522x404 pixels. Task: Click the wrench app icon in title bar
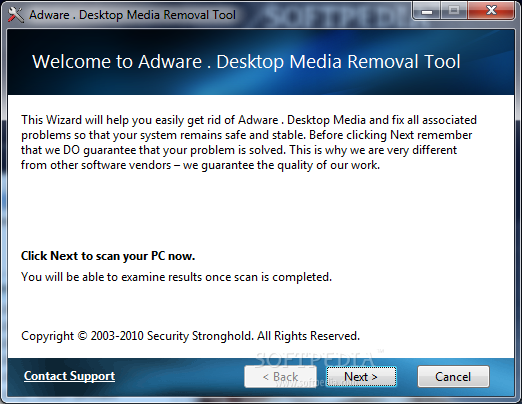[x=15, y=15]
